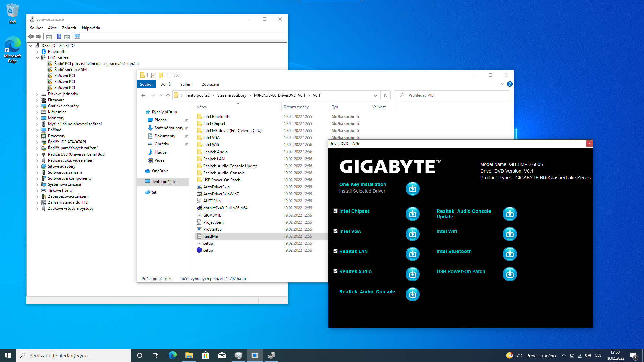Uncheck the Intel VGA checkbox
This screenshot has width=644, height=362.
click(x=335, y=231)
